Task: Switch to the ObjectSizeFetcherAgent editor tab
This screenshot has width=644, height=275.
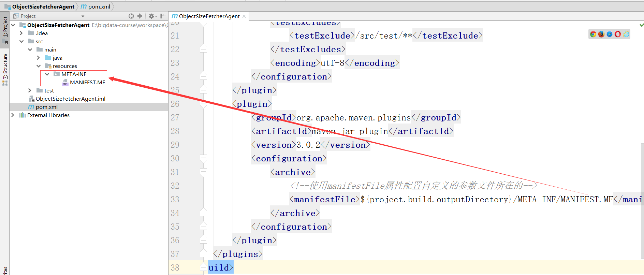Action: coord(209,16)
